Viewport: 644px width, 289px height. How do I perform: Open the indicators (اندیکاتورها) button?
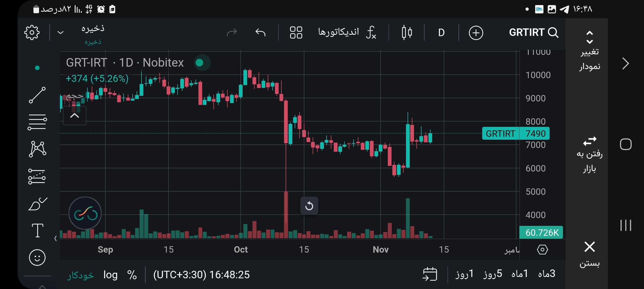click(x=347, y=32)
